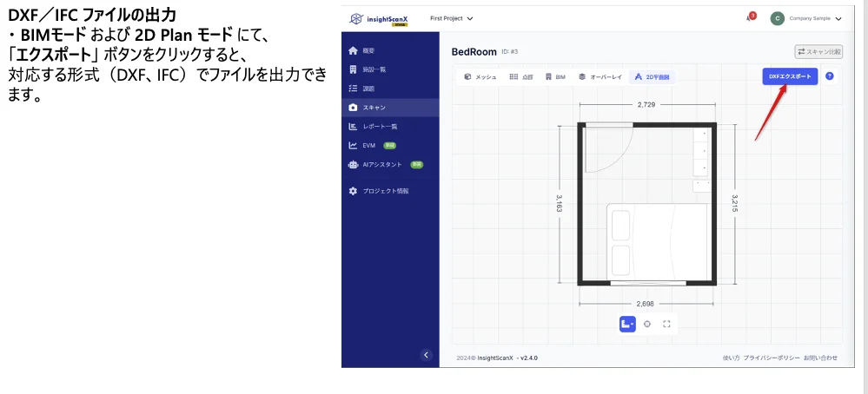Click the 2,729 top dimension value

646,104
